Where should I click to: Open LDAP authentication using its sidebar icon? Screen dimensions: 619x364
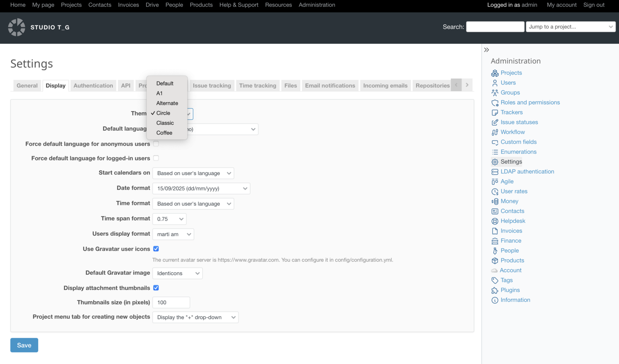point(495,171)
